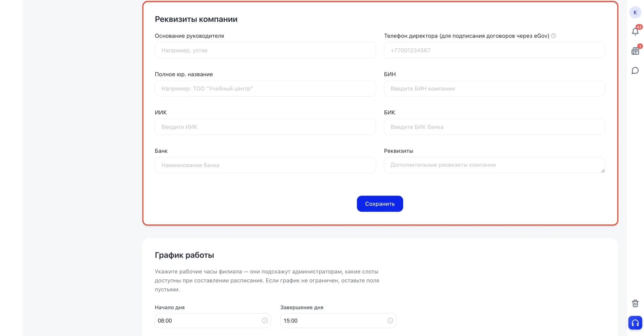Click the trash bin icon
The height and width of the screenshot is (336, 644).
(x=635, y=303)
